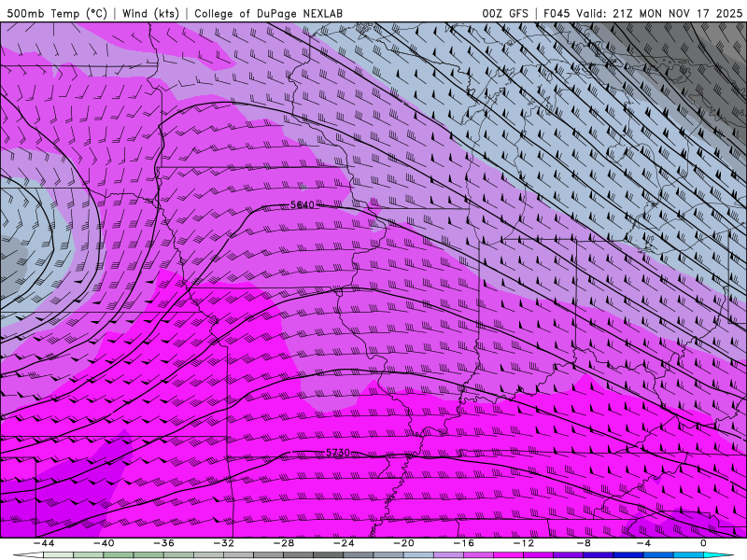Click the -44 colorbar tick label
This screenshot has width=747, height=560.
tap(44, 543)
